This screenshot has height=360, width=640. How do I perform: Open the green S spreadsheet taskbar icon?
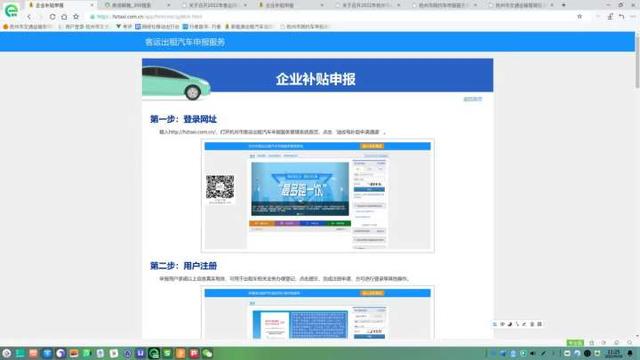(167, 353)
